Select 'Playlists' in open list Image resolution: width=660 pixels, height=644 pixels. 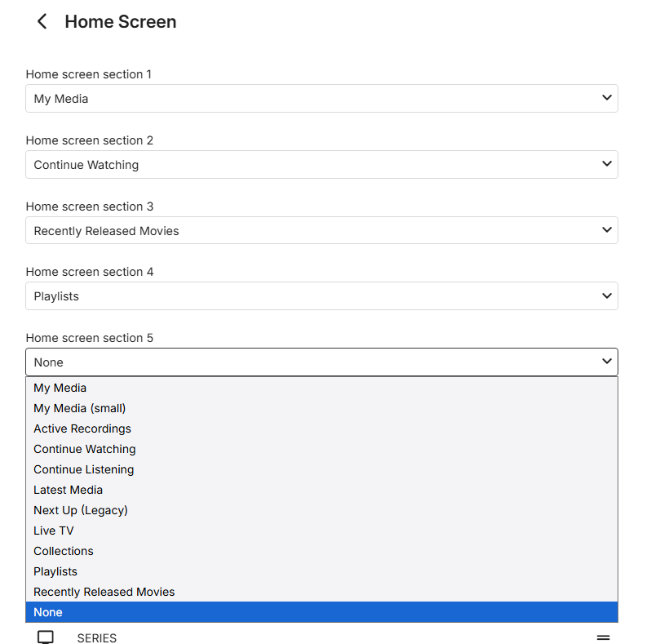coord(55,571)
